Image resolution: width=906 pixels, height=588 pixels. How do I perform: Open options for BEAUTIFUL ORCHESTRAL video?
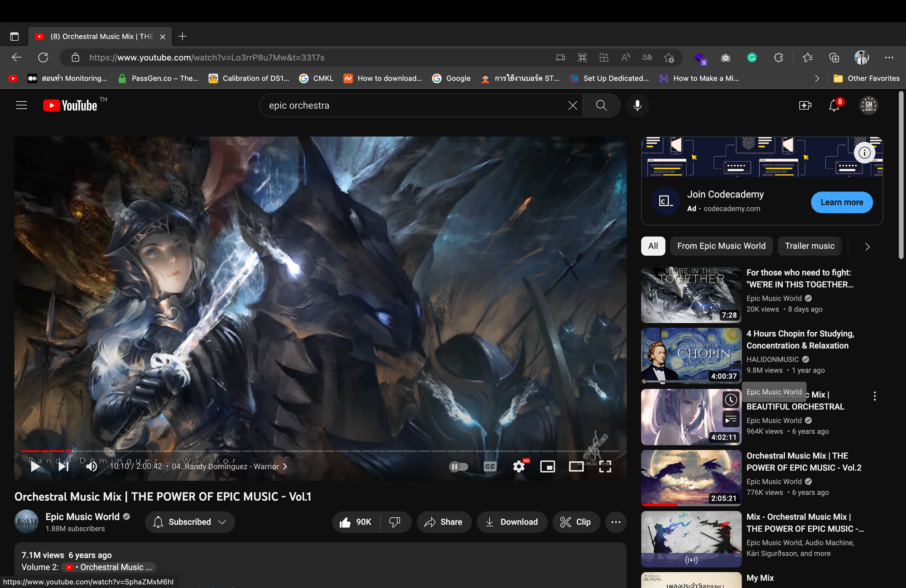[874, 396]
